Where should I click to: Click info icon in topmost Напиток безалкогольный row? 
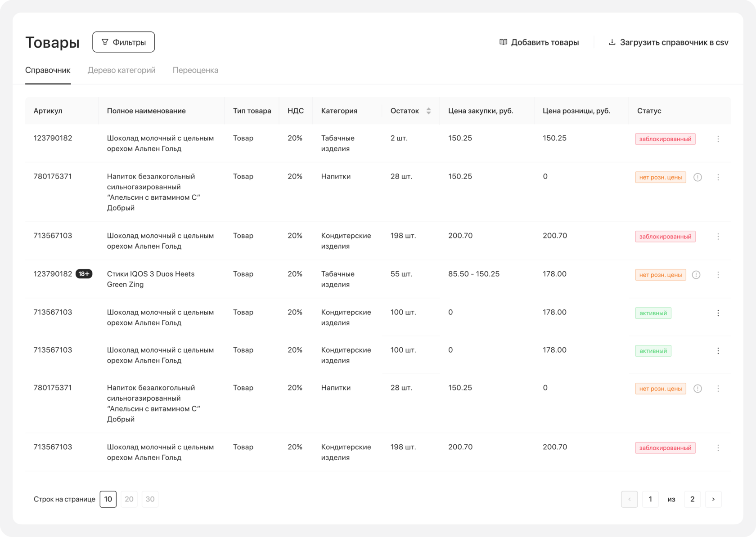pos(697,177)
